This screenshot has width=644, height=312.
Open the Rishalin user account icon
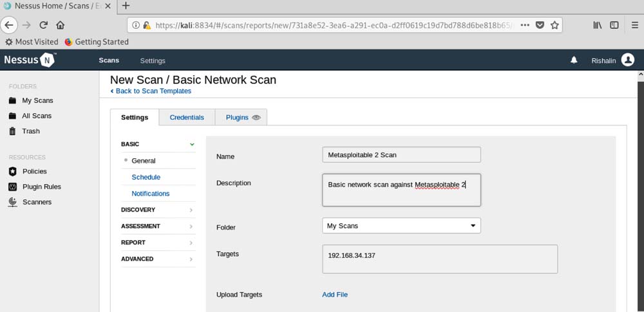628,60
